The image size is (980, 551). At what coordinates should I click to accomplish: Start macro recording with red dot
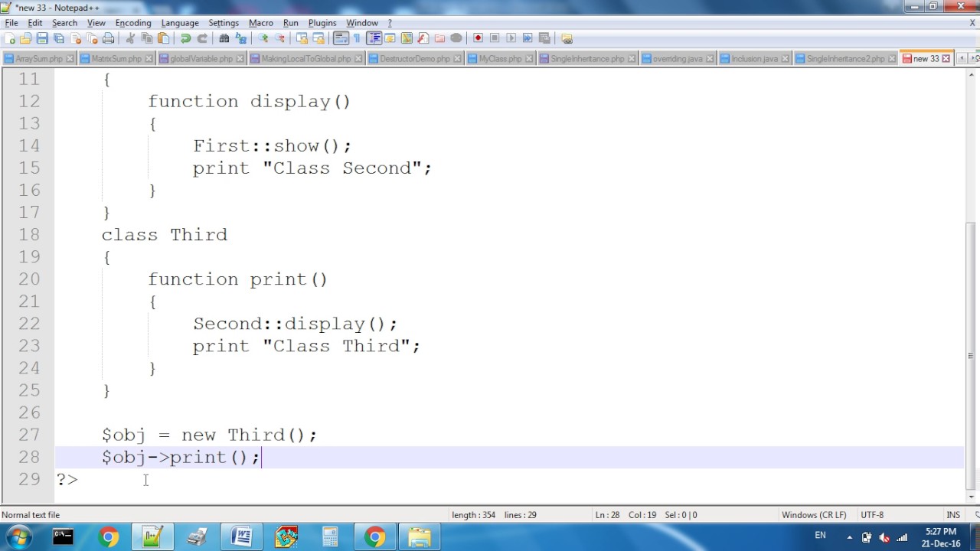point(478,38)
